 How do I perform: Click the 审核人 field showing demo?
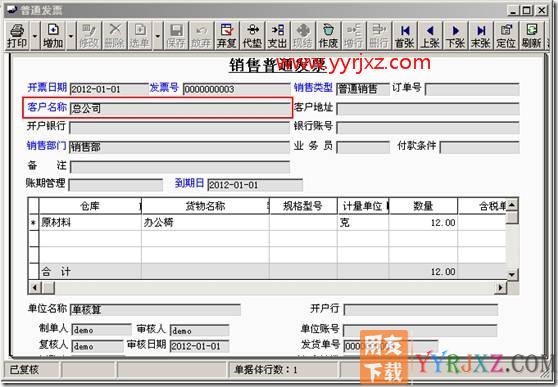coord(199,330)
